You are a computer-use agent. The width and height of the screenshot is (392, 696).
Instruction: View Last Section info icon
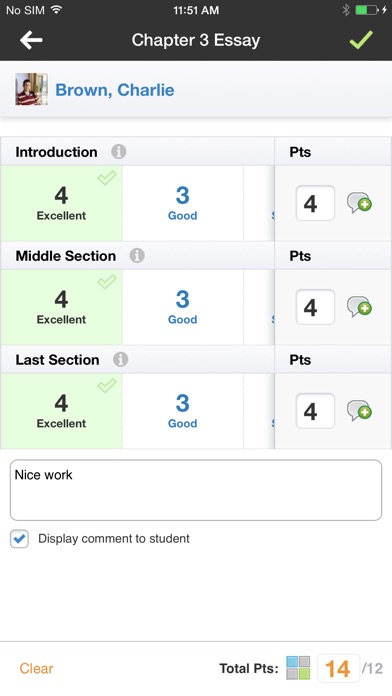click(120, 360)
